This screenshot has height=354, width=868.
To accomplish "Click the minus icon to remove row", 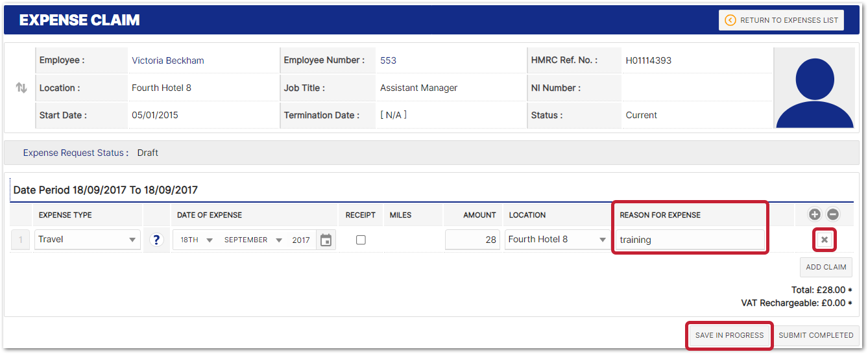I will click(832, 214).
